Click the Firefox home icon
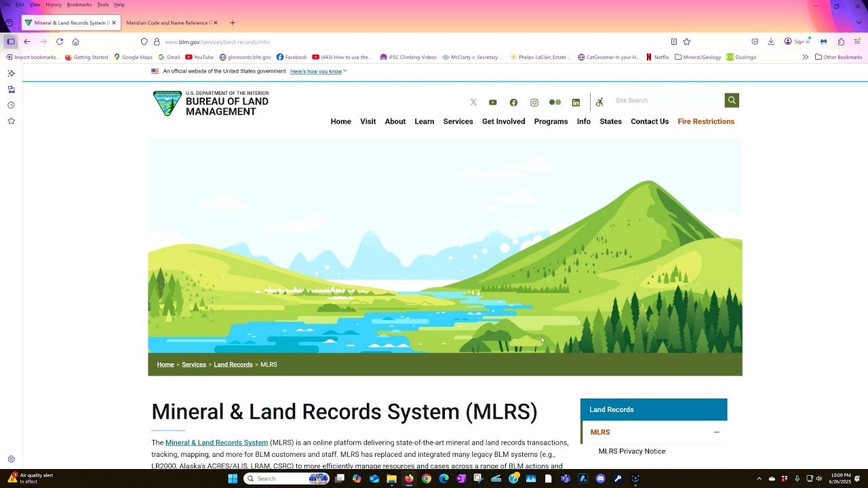868x488 pixels. [x=76, y=41]
